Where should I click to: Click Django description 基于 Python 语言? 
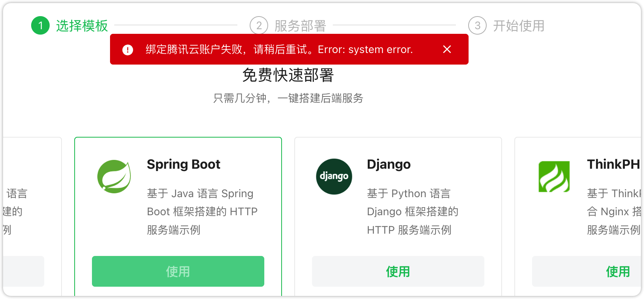[413, 212]
